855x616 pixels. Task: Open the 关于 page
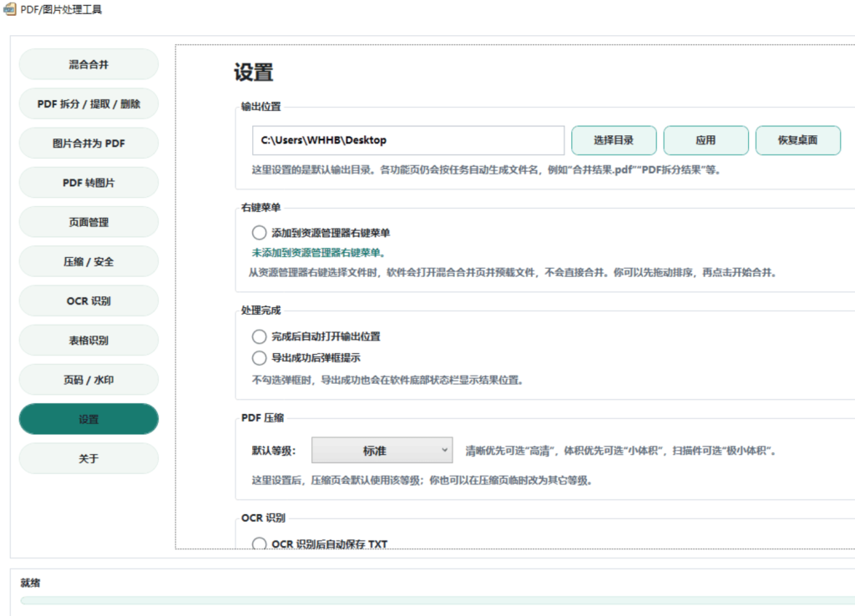tap(89, 458)
